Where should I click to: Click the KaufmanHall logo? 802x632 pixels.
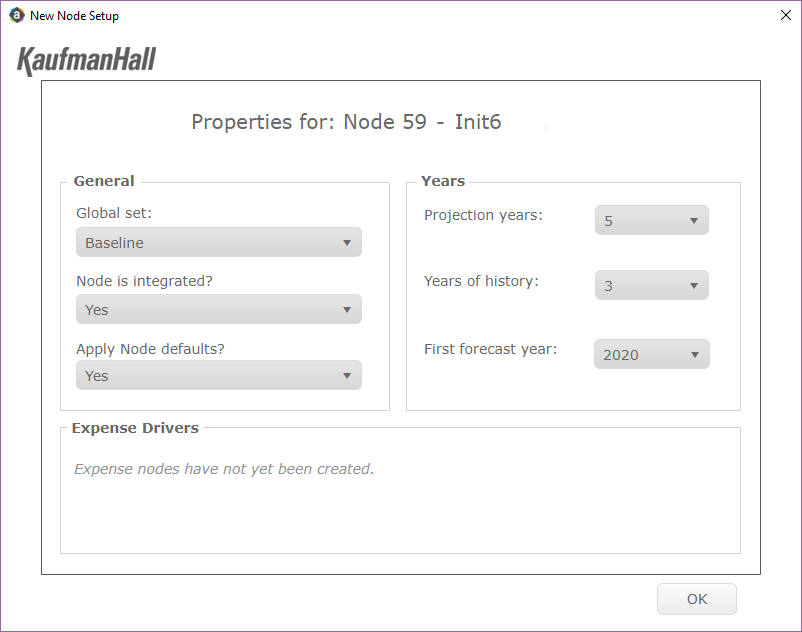[86, 61]
